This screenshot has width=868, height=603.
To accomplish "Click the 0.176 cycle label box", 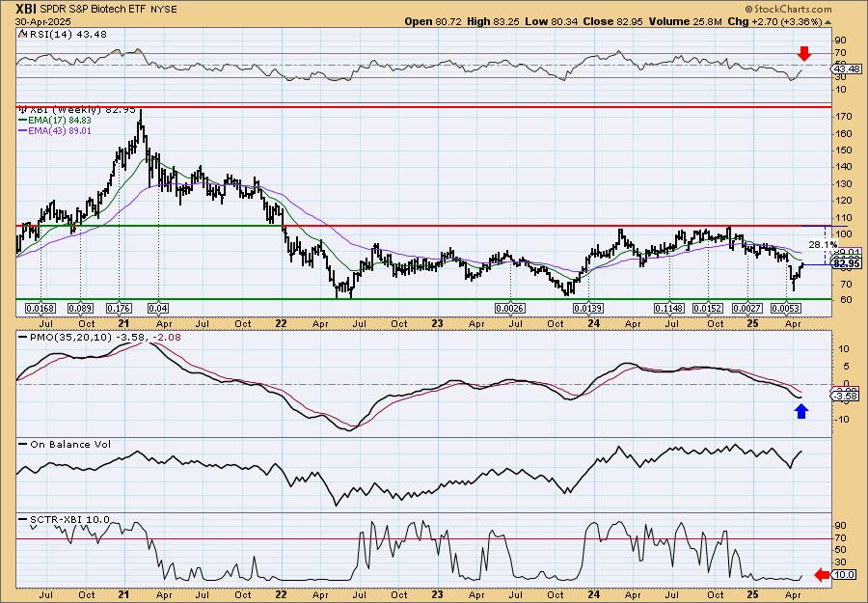I will click(119, 309).
